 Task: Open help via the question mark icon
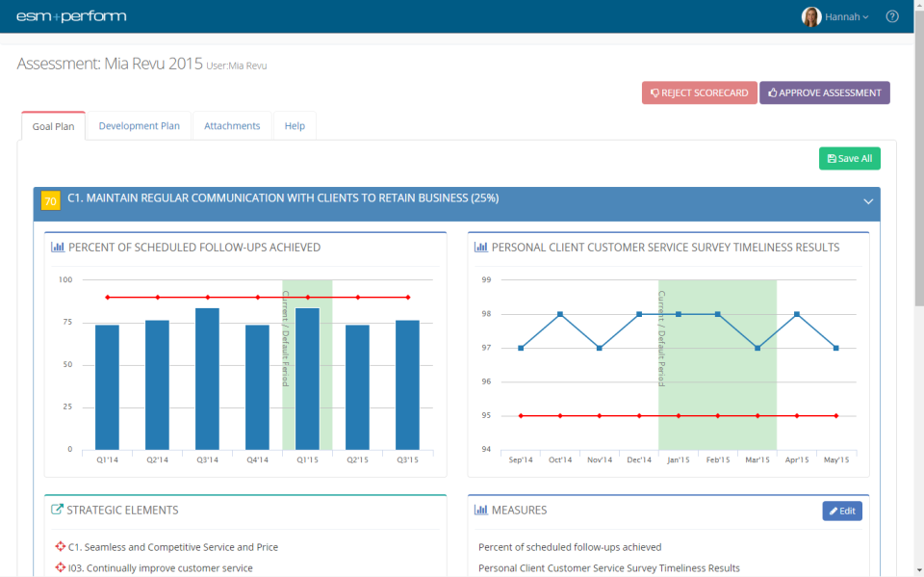coord(891,16)
